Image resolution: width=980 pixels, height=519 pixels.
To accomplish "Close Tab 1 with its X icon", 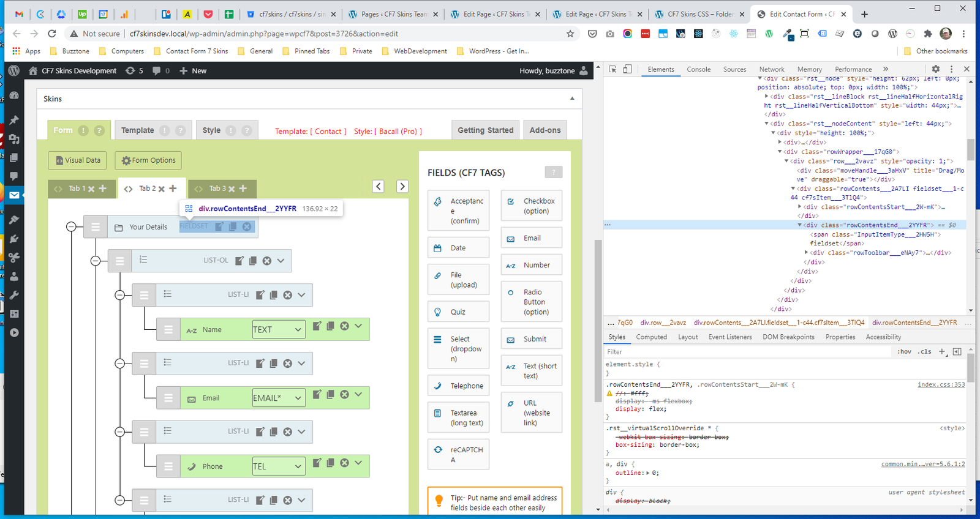I will [x=91, y=189].
